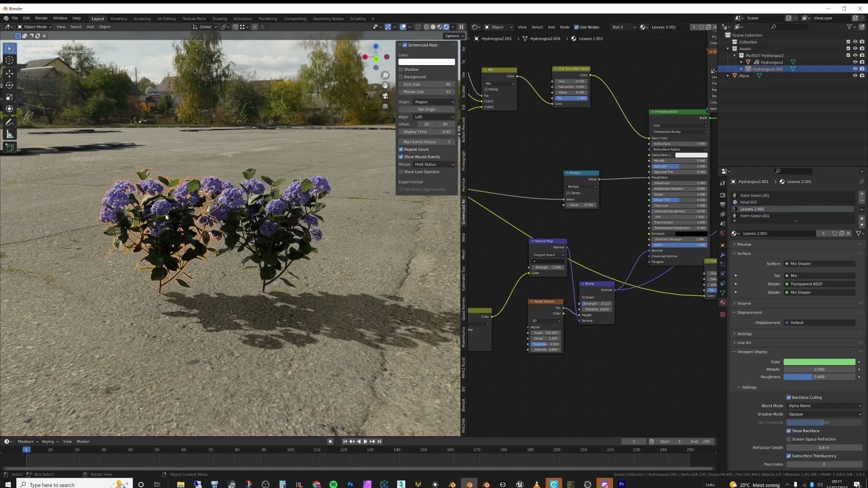Open the File menu
868x488 pixels.
(14, 18)
